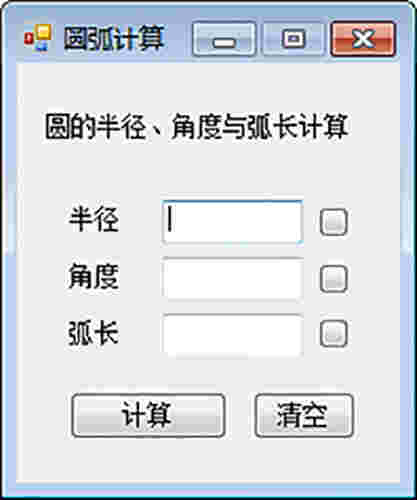Click the 半径 label text

coord(94,219)
